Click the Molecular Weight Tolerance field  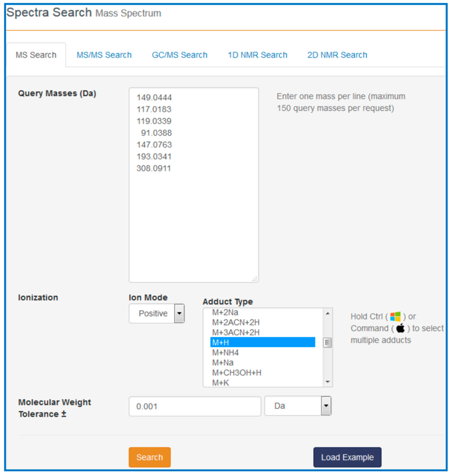coord(195,406)
